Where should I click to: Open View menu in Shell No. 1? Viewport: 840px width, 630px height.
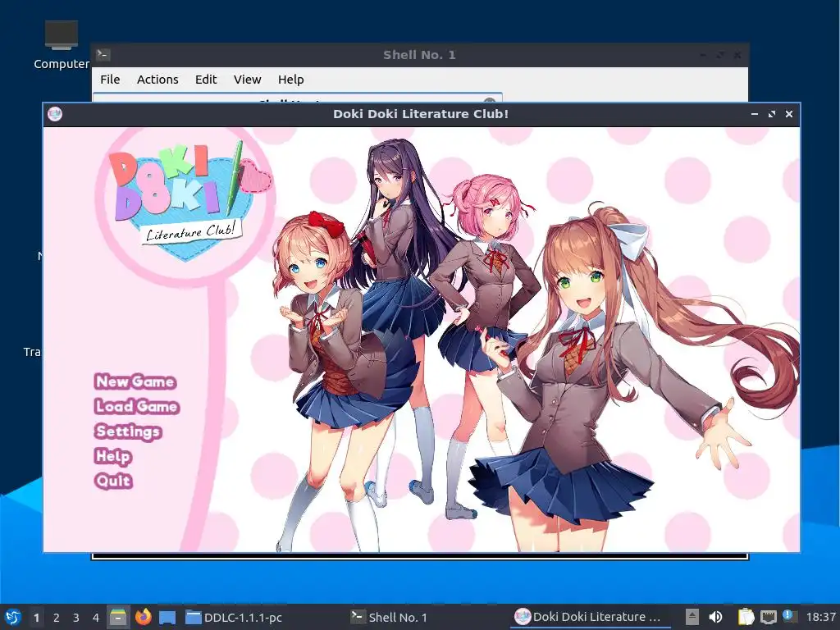(247, 80)
